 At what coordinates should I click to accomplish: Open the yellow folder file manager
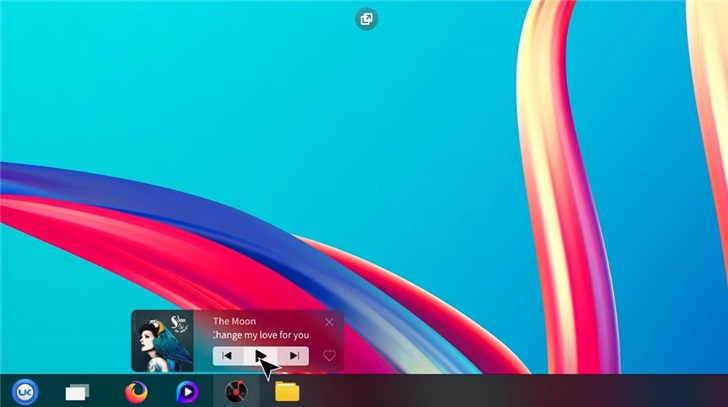coord(287,391)
